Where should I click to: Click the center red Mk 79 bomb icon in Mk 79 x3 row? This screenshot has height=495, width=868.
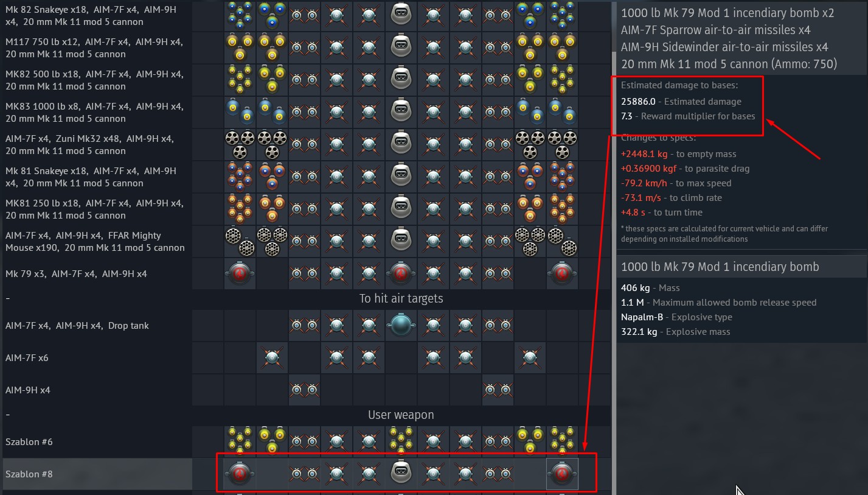point(400,273)
